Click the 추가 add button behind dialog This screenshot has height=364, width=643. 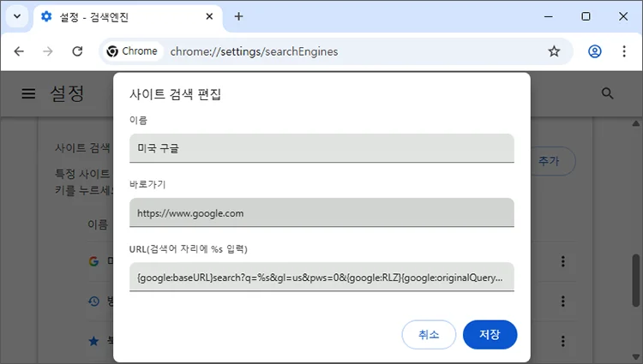pos(553,161)
